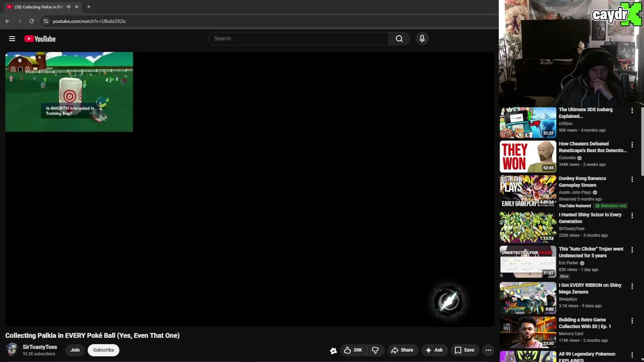The width and height of the screenshot is (644, 362).
Task: Click the hype star icon beside like
Action: pos(333,350)
